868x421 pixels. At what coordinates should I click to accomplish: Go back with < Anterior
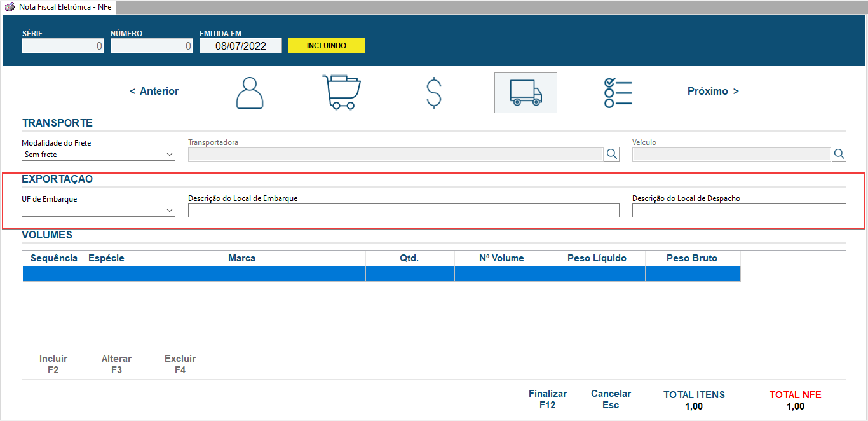coord(154,92)
